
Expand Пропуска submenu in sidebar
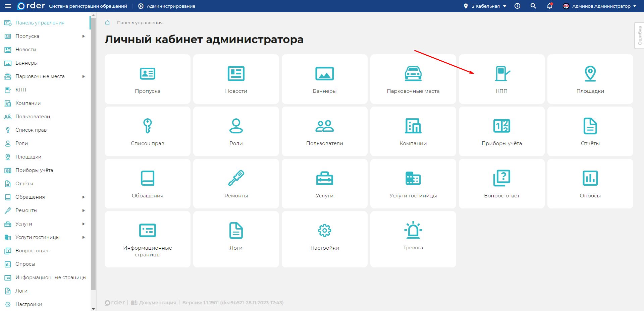pos(84,36)
